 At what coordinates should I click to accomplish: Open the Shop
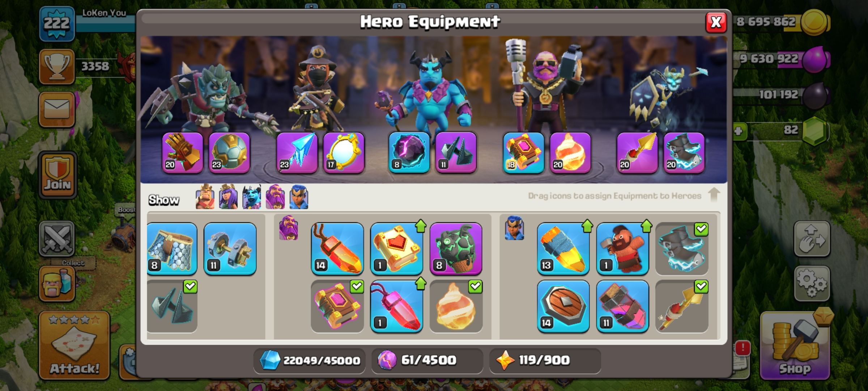point(795,346)
